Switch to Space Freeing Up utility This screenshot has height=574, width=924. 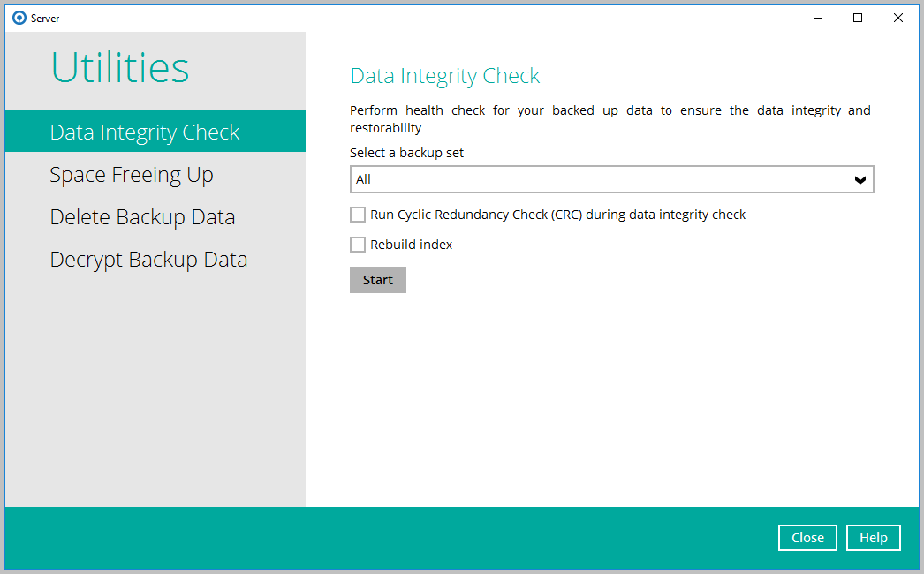(x=132, y=175)
